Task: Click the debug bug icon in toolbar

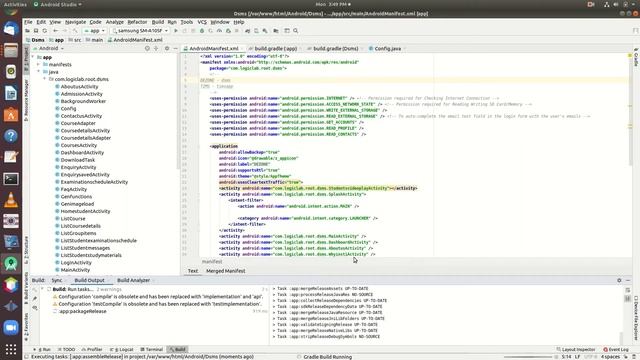Action: click(202, 31)
